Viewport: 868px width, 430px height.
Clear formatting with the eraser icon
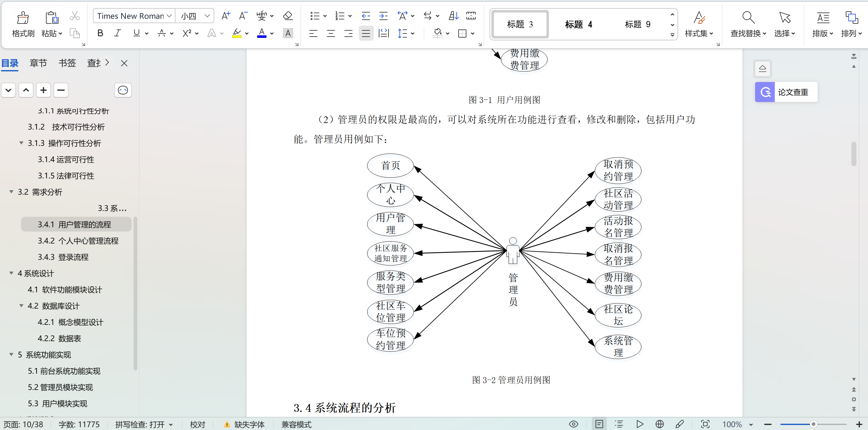(x=288, y=16)
